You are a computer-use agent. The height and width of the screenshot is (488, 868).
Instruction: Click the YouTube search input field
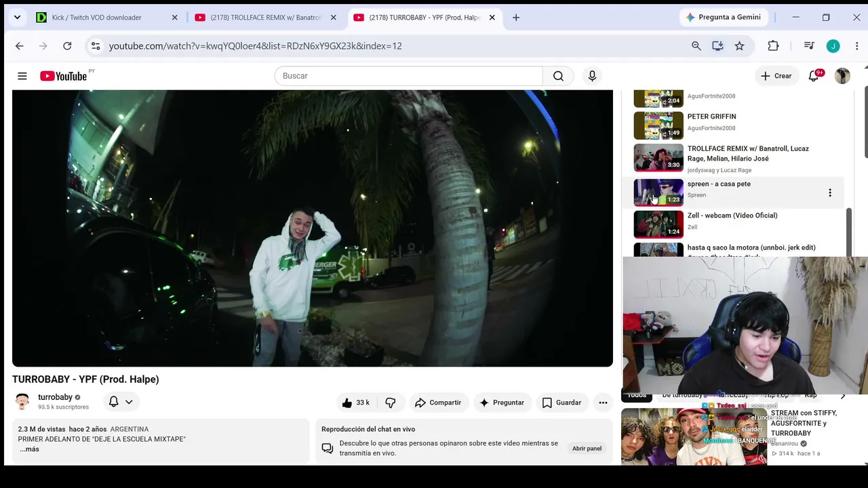point(409,76)
